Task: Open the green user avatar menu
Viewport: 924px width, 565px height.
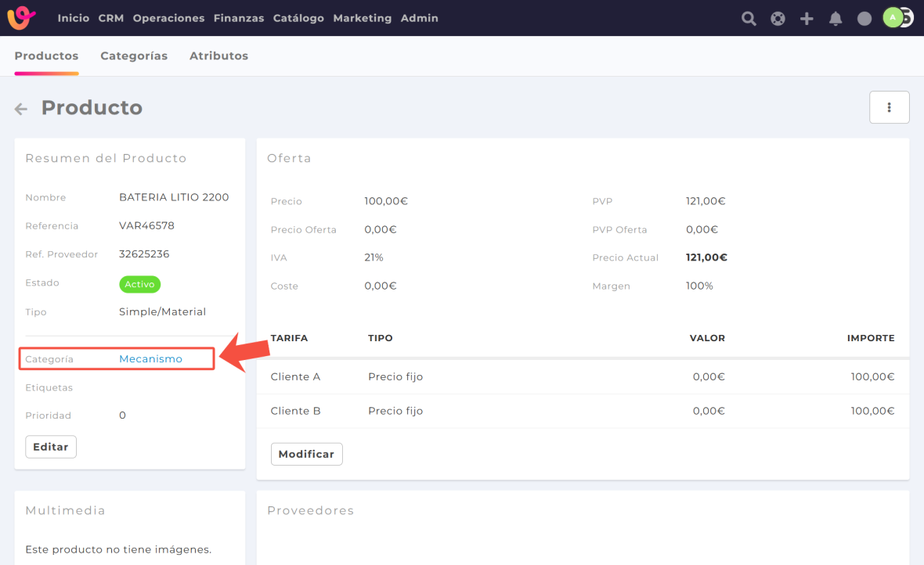Action: click(893, 17)
